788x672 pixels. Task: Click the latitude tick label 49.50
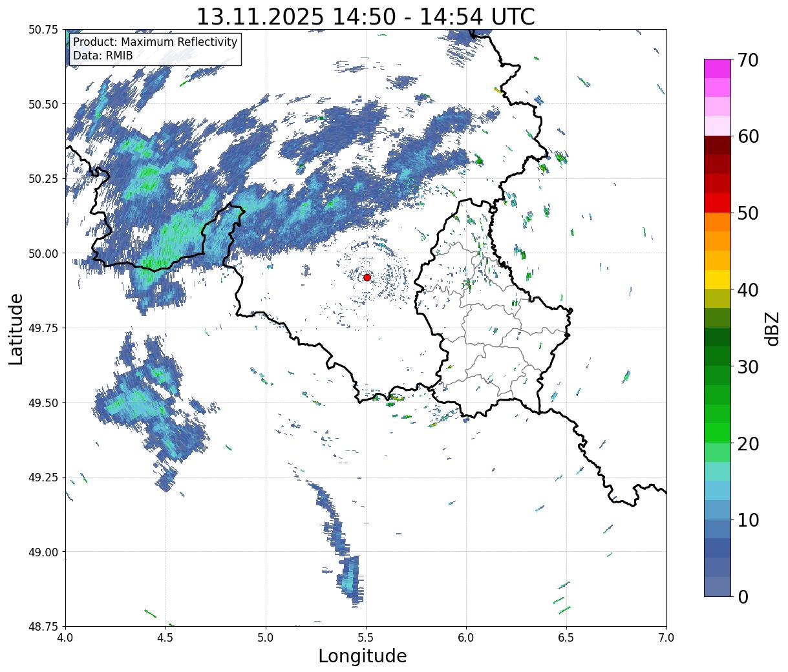click(x=43, y=403)
